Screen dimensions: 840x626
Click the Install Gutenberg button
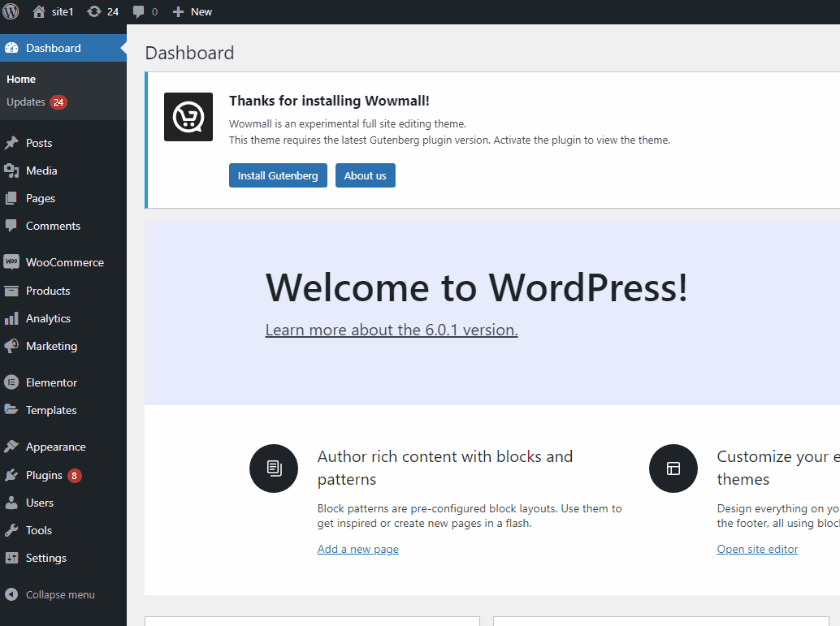tap(278, 176)
